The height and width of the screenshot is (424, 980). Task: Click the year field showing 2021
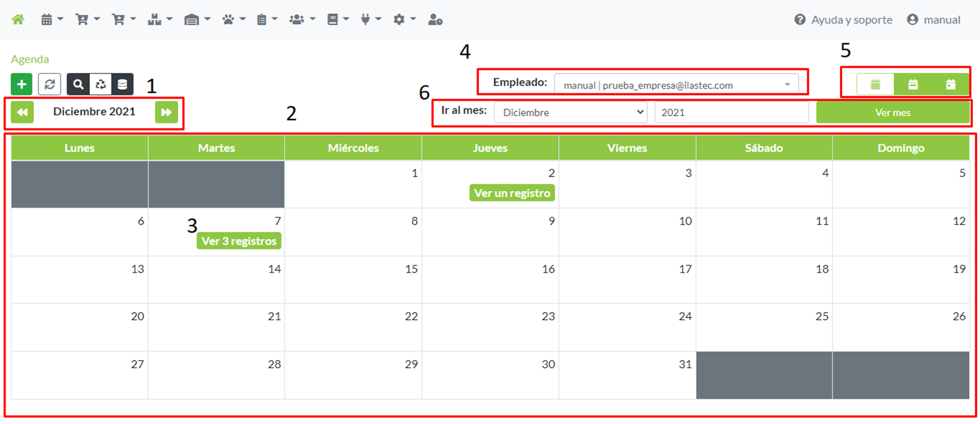point(731,112)
